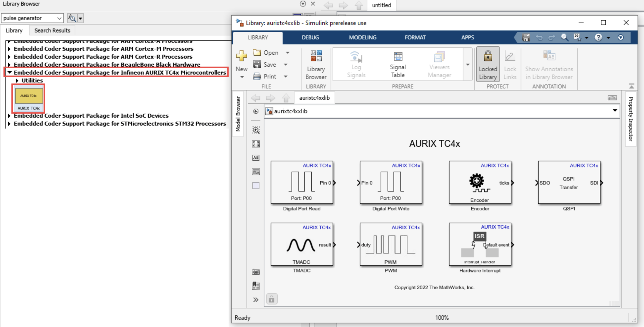Click Fit to View palette icon

256,144
